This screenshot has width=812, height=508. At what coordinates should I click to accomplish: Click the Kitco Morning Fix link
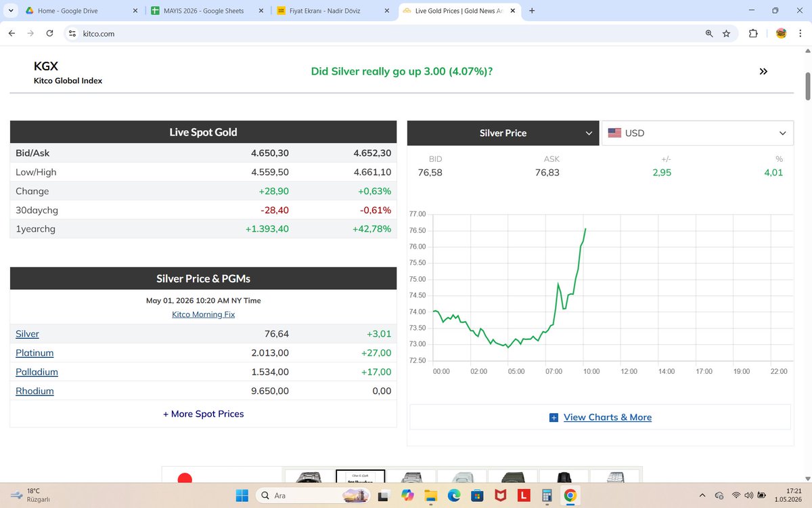pos(203,314)
